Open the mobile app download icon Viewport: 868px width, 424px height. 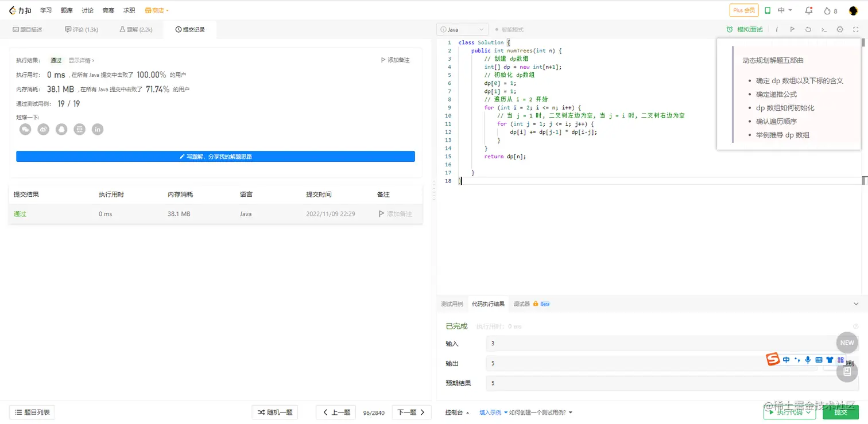[x=768, y=10]
